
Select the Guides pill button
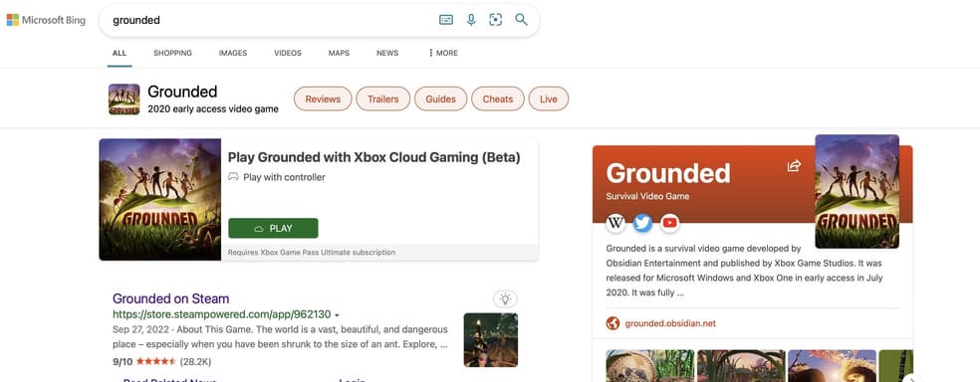pyautogui.click(x=440, y=98)
